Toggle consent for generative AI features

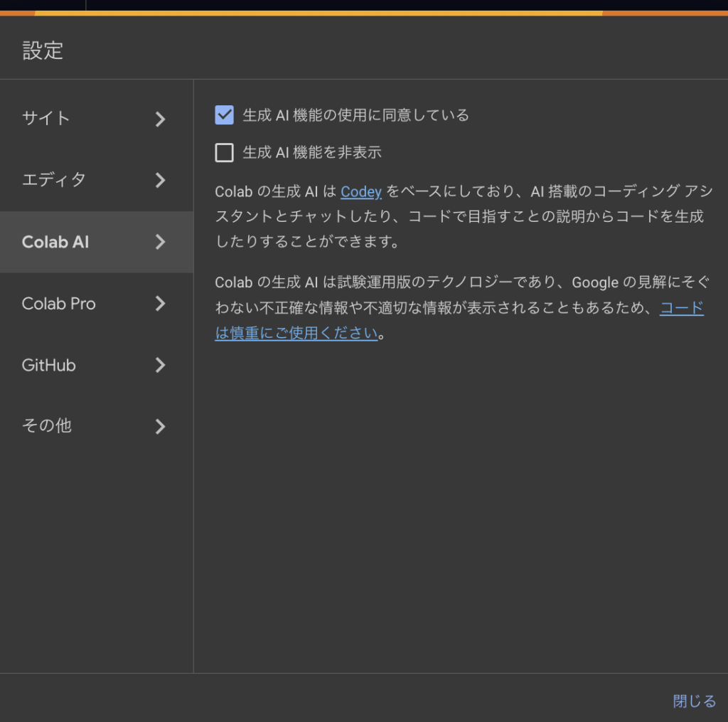pos(224,115)
